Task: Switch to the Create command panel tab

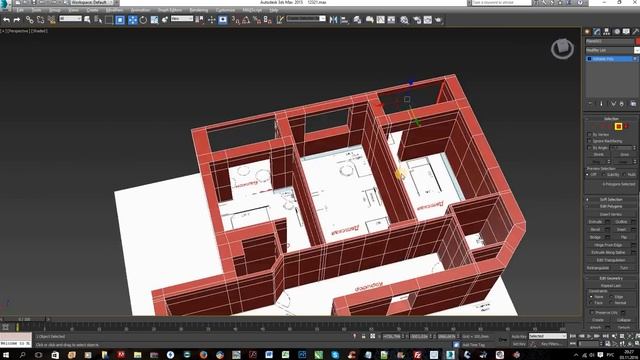Action: (587, 31)
